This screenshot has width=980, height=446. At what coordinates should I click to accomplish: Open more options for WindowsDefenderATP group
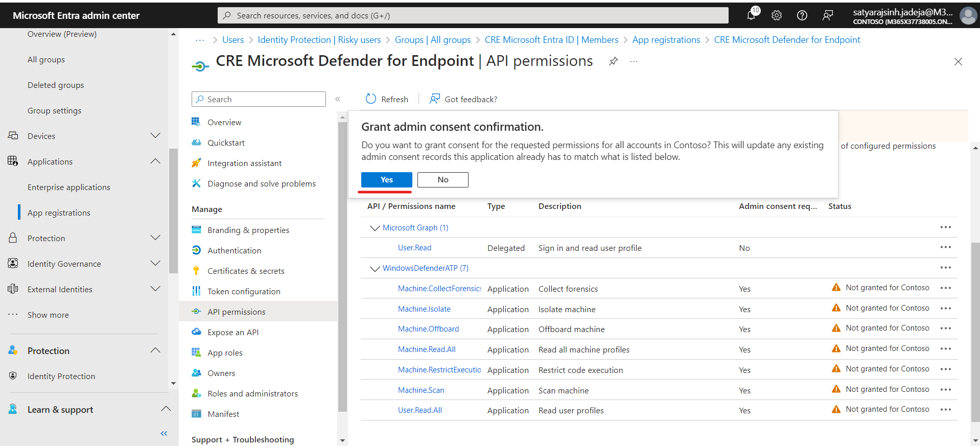(x=946, y=268)
